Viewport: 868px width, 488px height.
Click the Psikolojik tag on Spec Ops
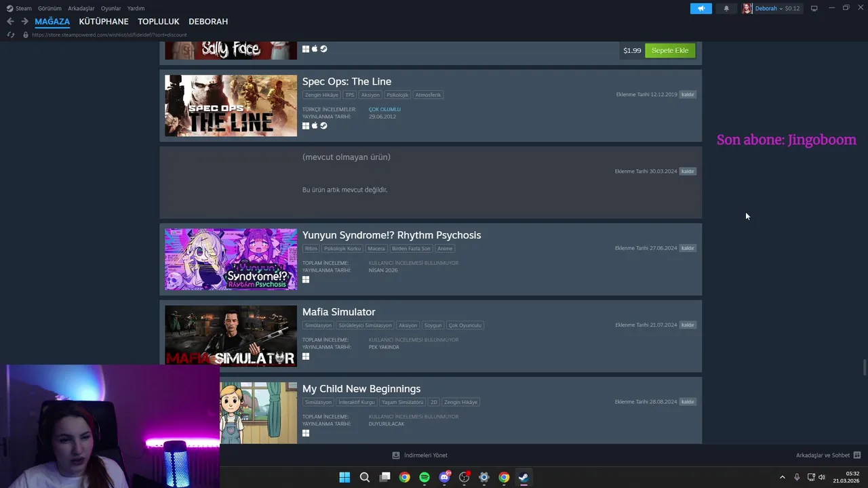coord(397,95)
